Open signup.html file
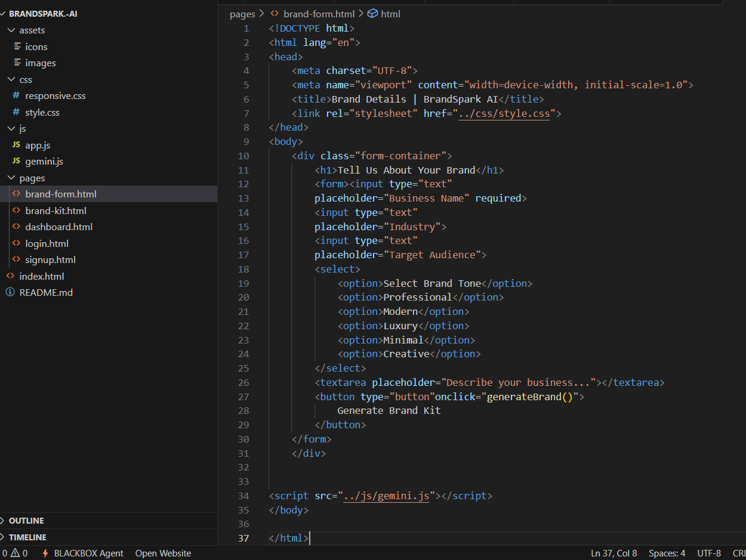The height and width of the screenshot is (560, 746). [x=50, y=259]
